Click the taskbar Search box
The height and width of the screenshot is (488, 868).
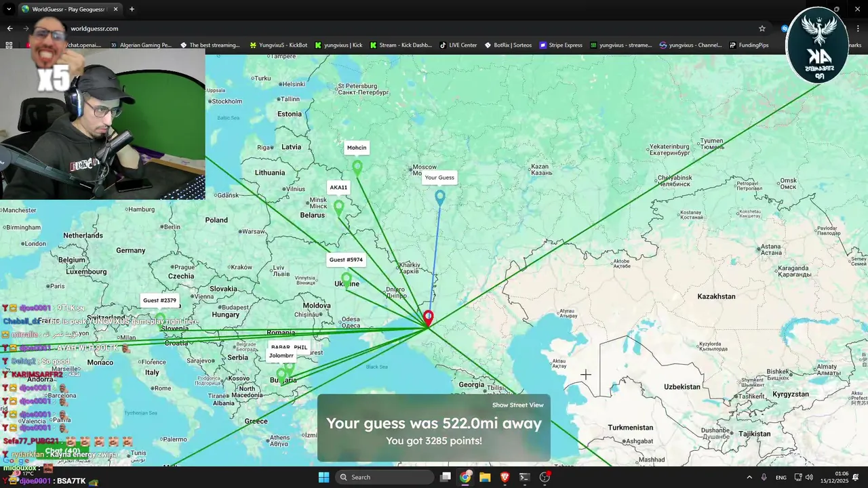[384, 477]
